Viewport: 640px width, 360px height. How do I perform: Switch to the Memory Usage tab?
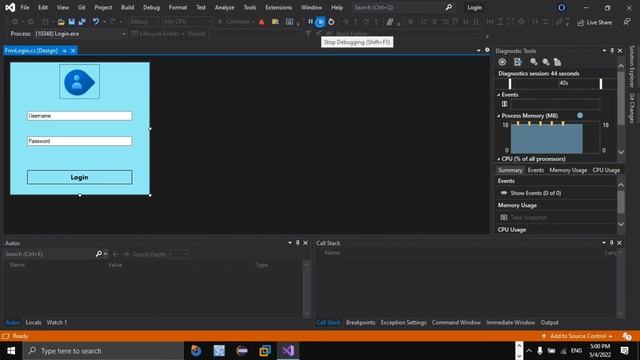568,170
